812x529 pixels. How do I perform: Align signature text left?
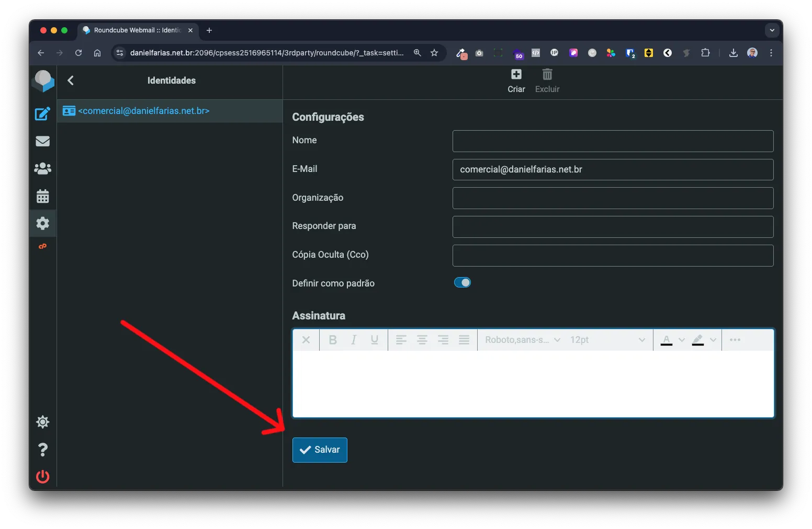pyautogui.click(x=401, y=340)
